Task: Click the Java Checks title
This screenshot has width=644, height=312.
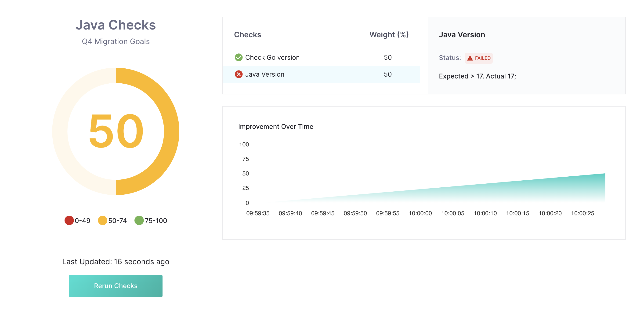Action: point(116,25)
